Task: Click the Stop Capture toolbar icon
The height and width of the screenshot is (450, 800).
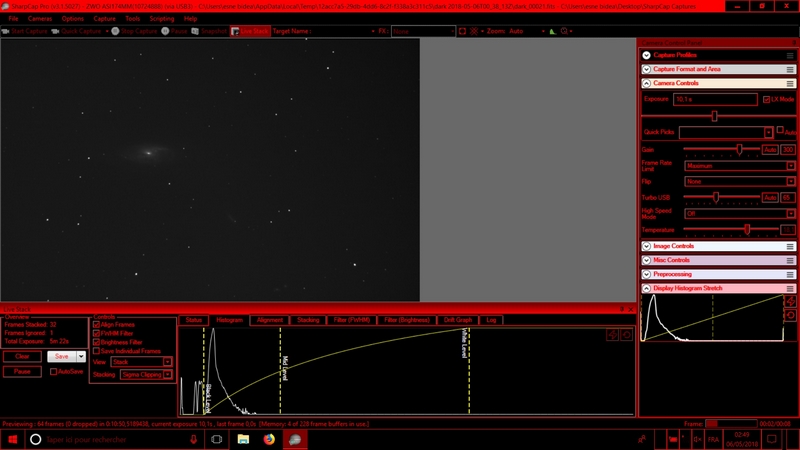Action: (x=115, y=31)
